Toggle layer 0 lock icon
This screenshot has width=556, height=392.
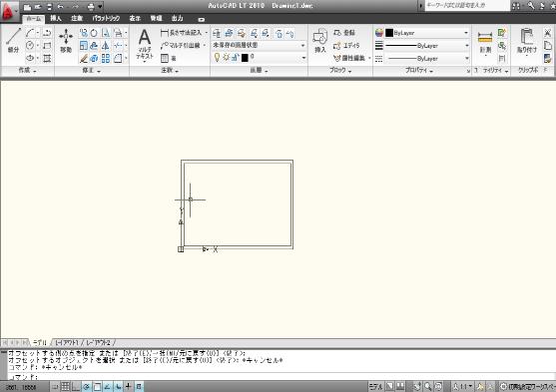pyautogui.click(x=236, y=58)
